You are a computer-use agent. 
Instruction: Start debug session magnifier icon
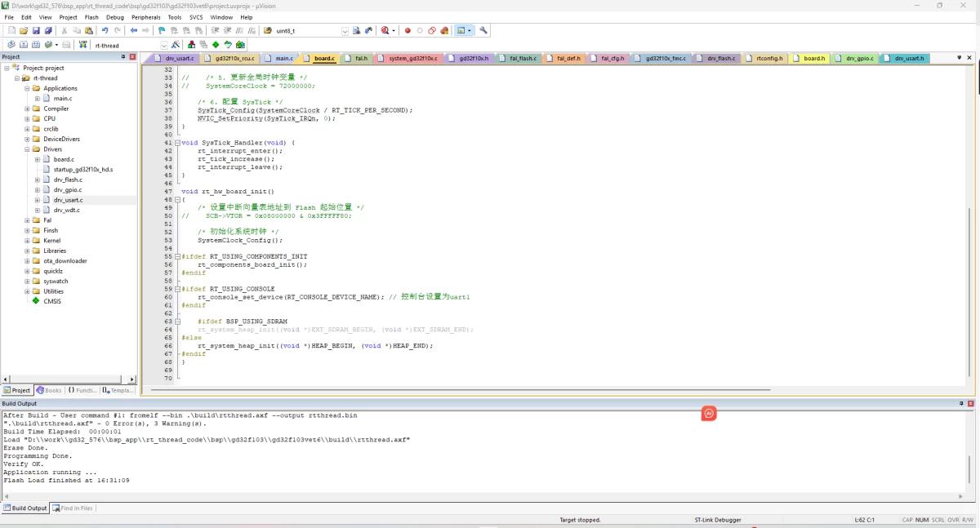pos(385,30)
